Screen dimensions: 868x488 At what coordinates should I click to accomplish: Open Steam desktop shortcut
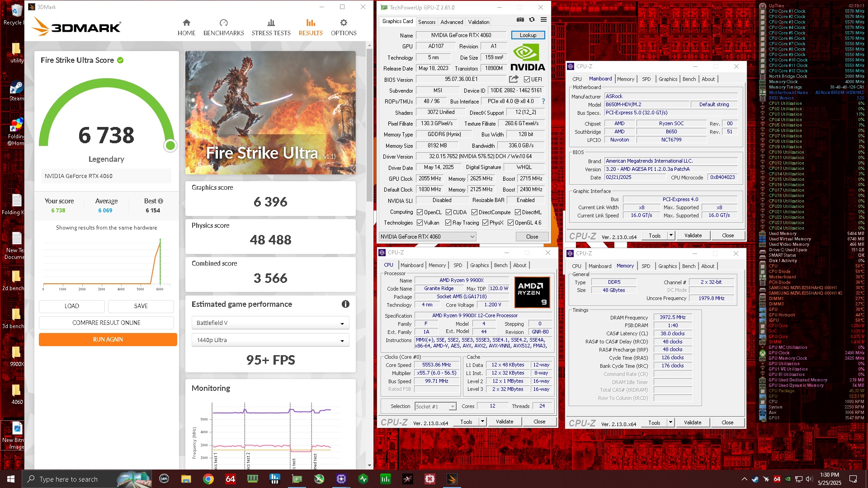(x=16, y=90)
